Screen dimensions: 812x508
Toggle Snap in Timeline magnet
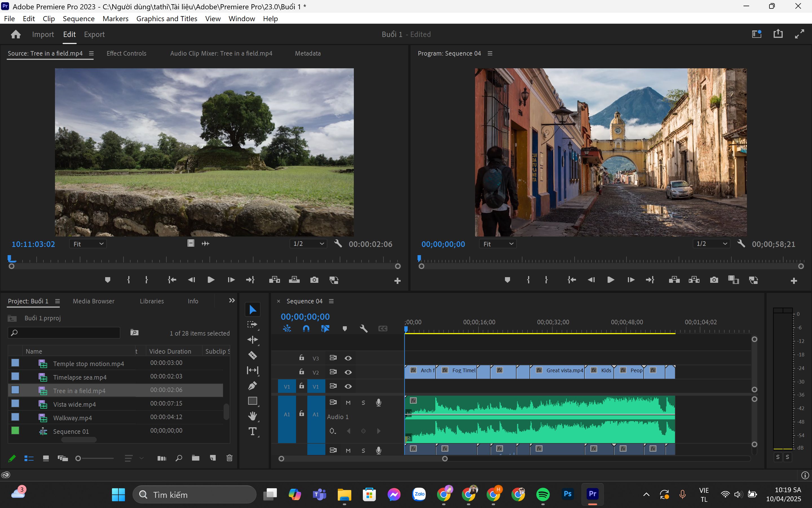[x=306, y=329]
